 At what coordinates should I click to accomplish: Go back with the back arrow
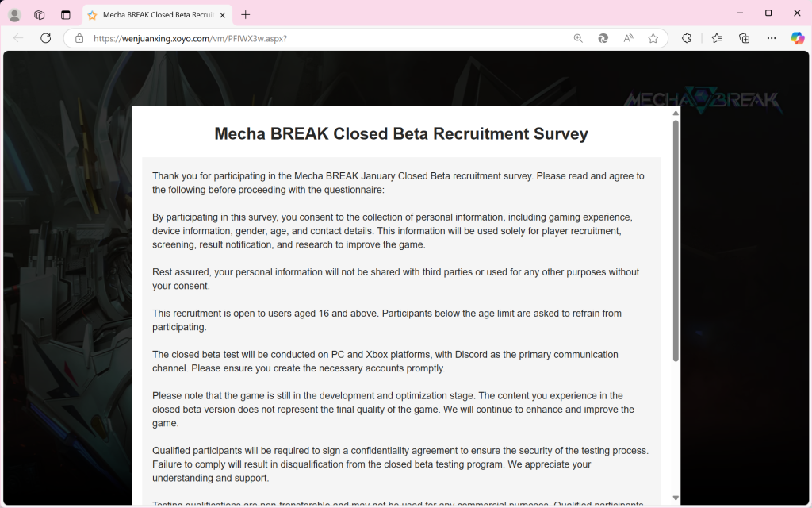click(x=19, y=38)
